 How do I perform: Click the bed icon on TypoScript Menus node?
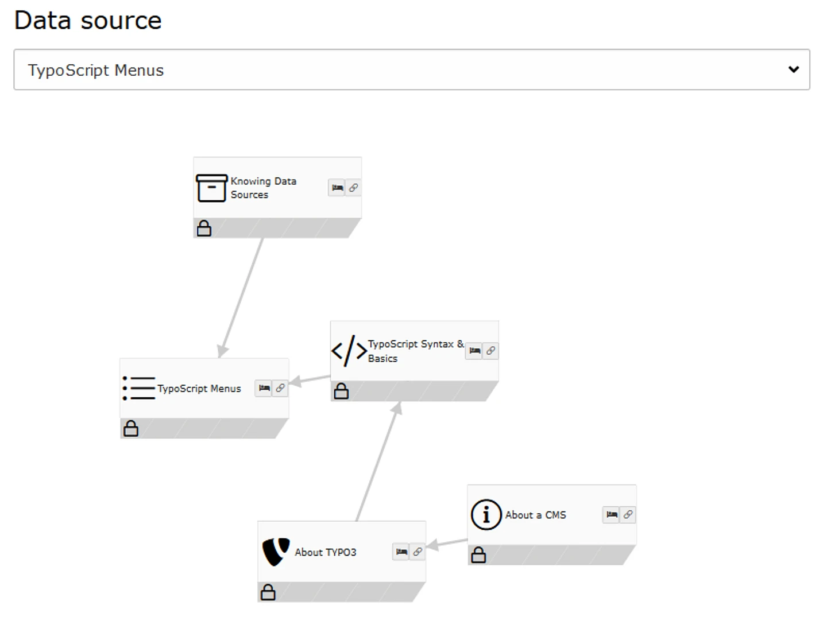tap(264, 388)
